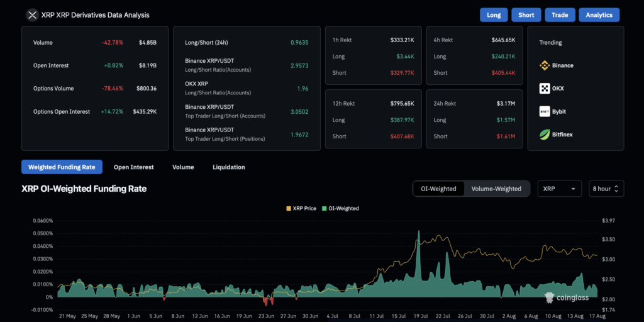Open the XRP coin dropdown
This screenshot has width=644, height=322.
pos(559,189)
